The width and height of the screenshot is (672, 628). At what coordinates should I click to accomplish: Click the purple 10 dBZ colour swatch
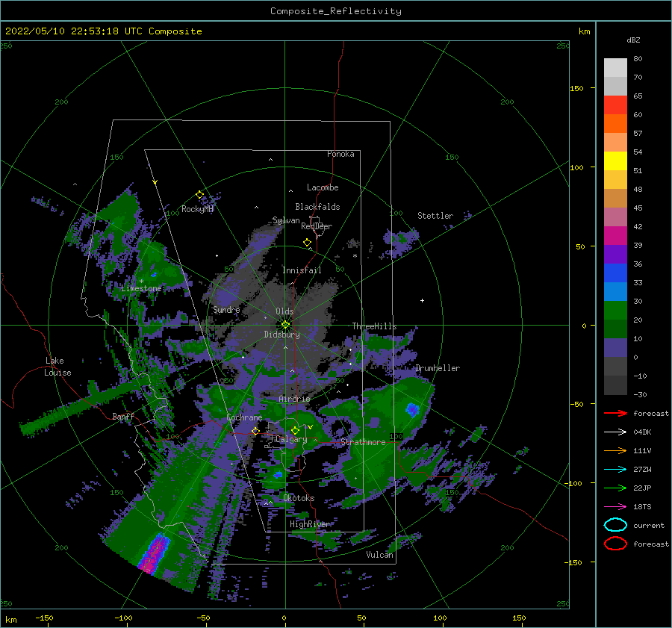tap(615, 347)
